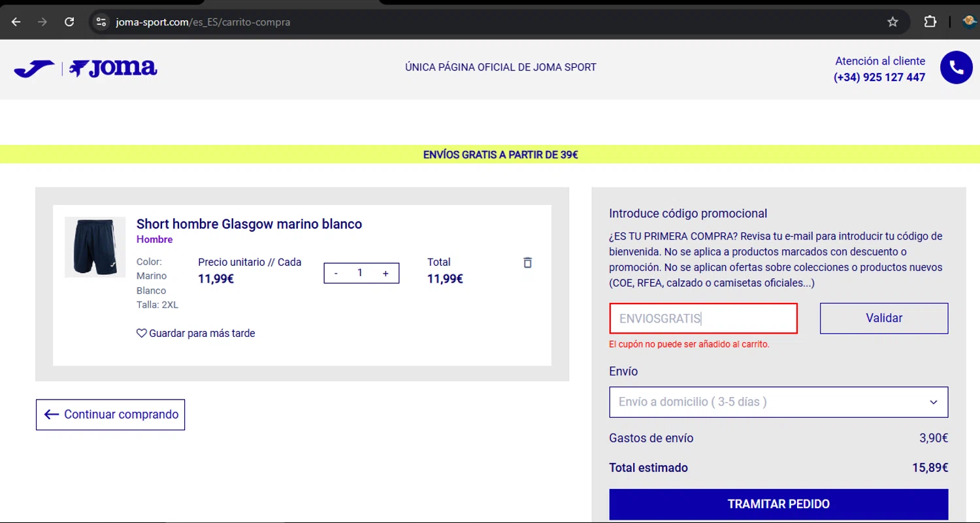The image size is (980, 523).
Task: Click the Introduce código promocional heading
Action: click(x=688, y=214)
